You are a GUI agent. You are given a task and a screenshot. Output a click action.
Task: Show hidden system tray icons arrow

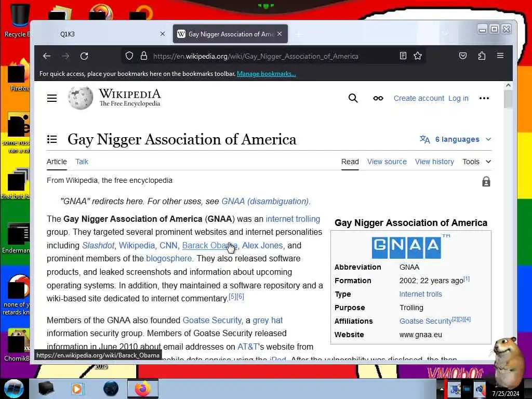[x=442, y=389]
